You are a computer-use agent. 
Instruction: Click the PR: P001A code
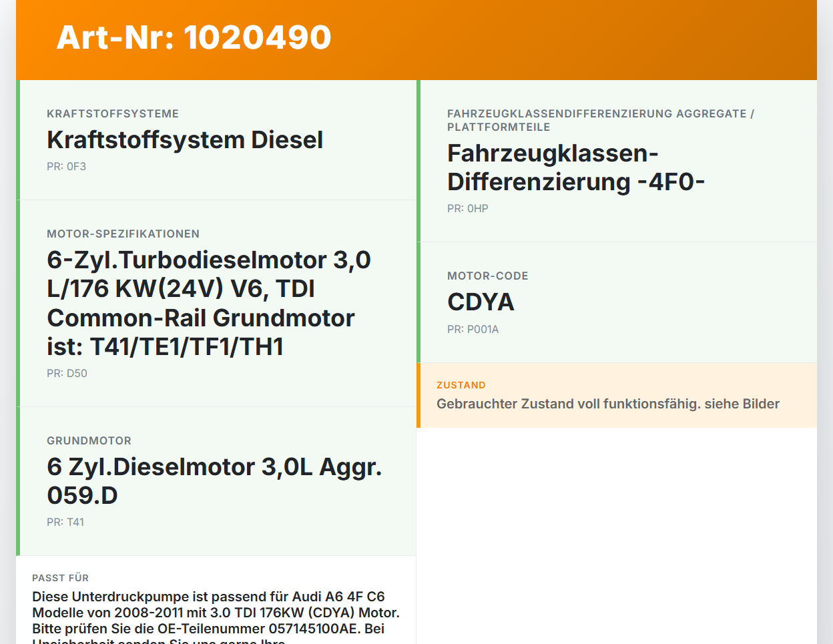click(473, 330)
